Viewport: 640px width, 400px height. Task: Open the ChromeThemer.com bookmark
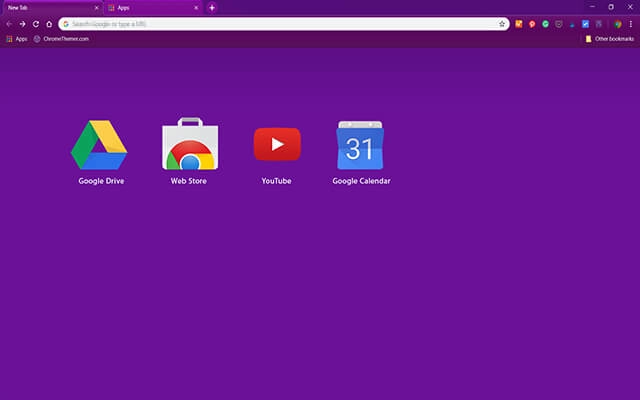[x=61, y=39]
